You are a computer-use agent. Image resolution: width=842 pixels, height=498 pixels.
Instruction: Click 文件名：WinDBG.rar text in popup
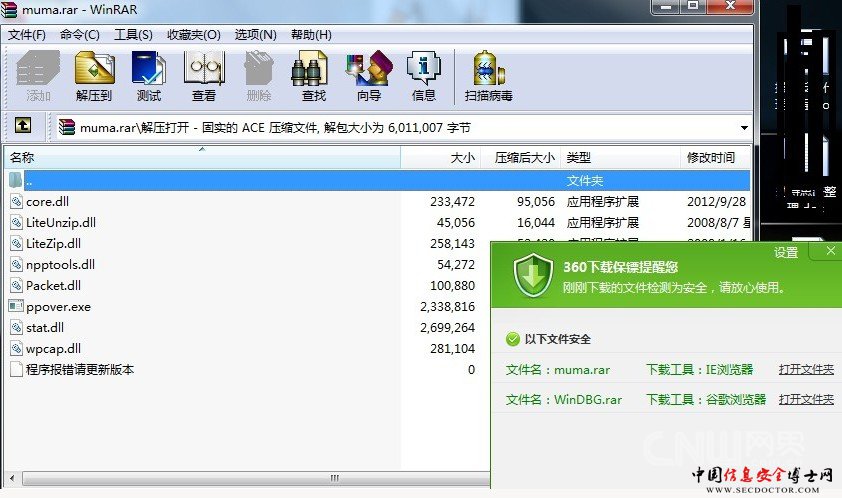[x=564, y=400]
